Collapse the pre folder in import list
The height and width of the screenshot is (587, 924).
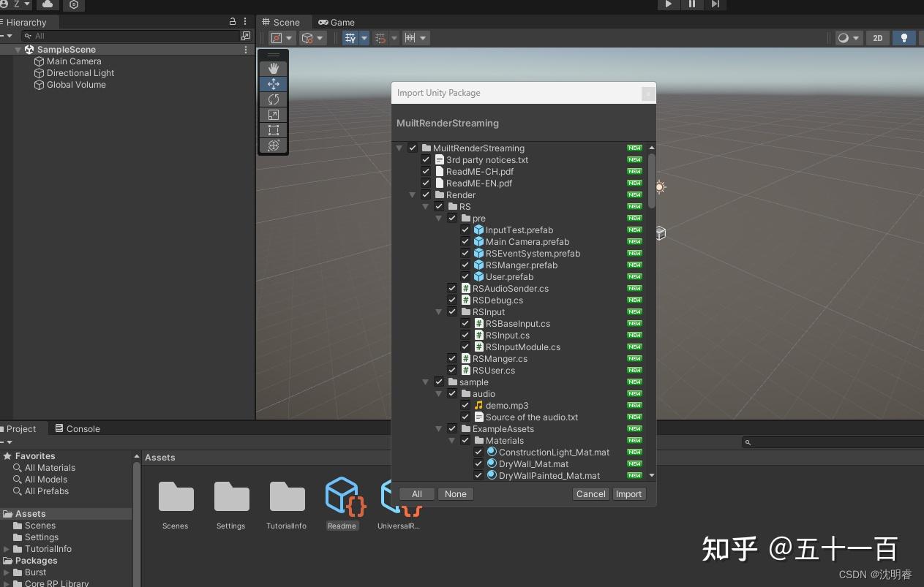coord(439,219)
